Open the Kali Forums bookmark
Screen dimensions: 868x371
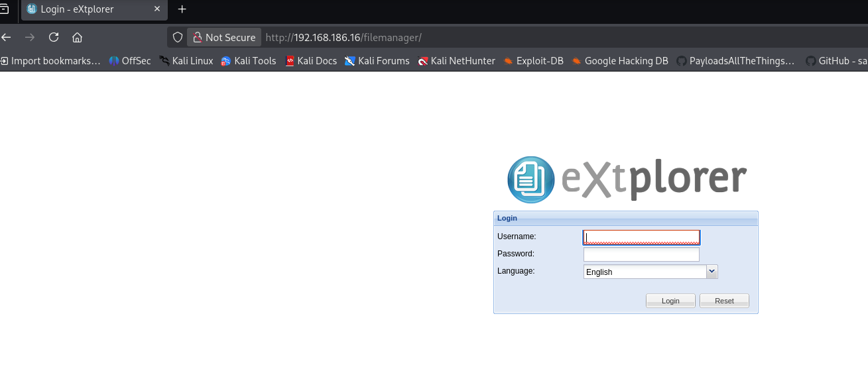377,61
